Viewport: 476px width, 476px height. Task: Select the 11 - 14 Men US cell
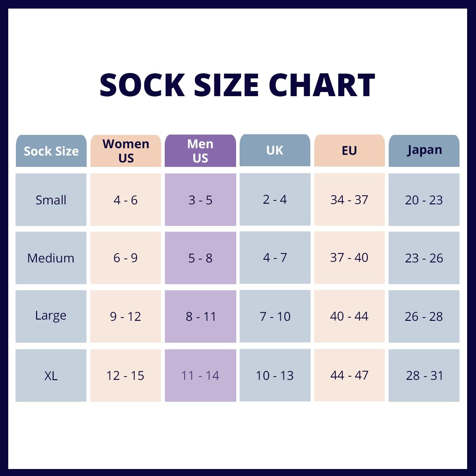point(200,376)
